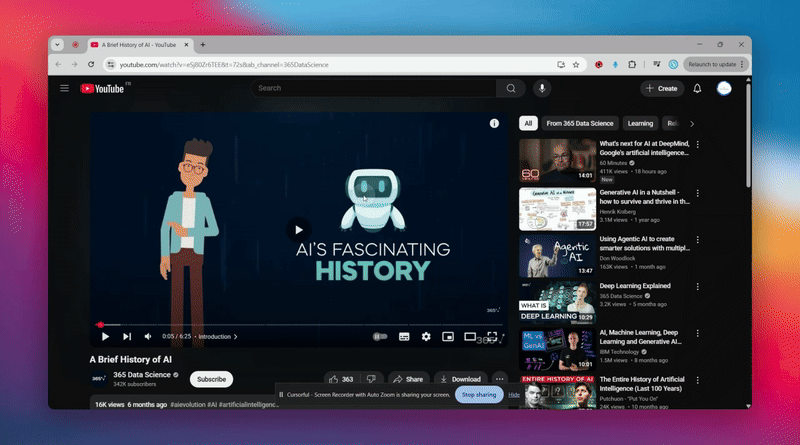Create a new upload with Create button
800x445 pixels.
click(662, 88)
